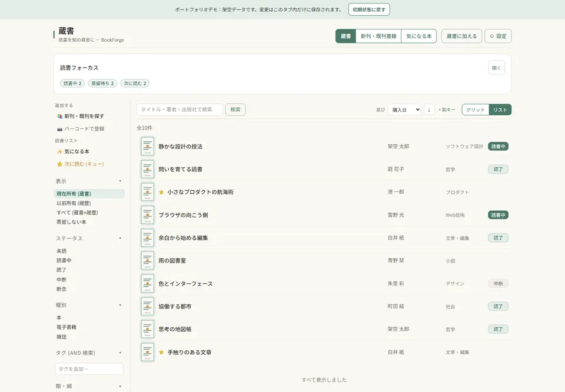This screenshot has width=565, height=392.
Task: Open the cover icon for 色とインターフェース
Action: [x=147, y=284]
